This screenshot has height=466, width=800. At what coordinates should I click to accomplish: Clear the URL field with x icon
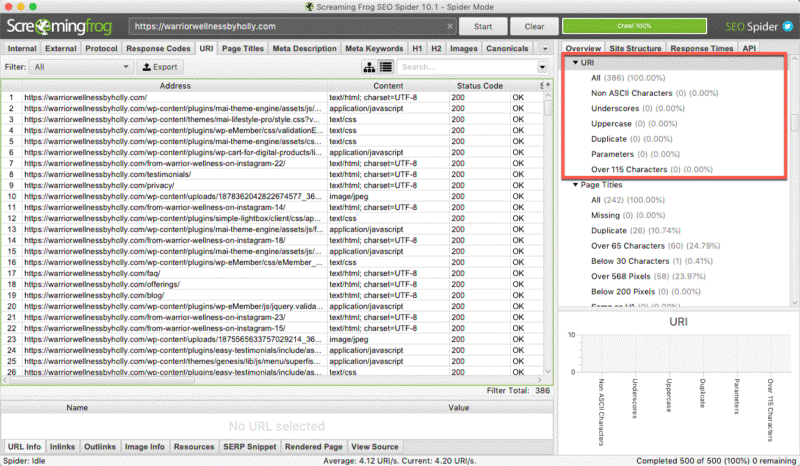pos(449,27)
